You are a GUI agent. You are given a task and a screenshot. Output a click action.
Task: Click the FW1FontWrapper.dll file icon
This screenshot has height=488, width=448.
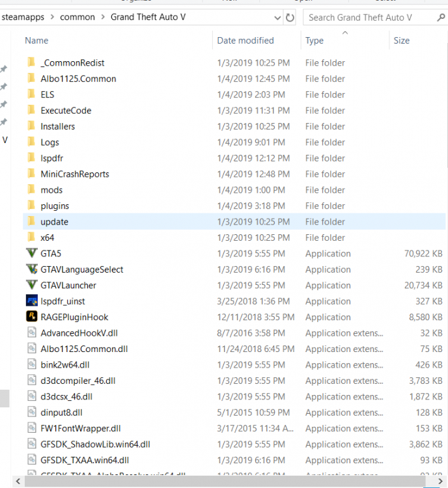click(x=32, y=428)
